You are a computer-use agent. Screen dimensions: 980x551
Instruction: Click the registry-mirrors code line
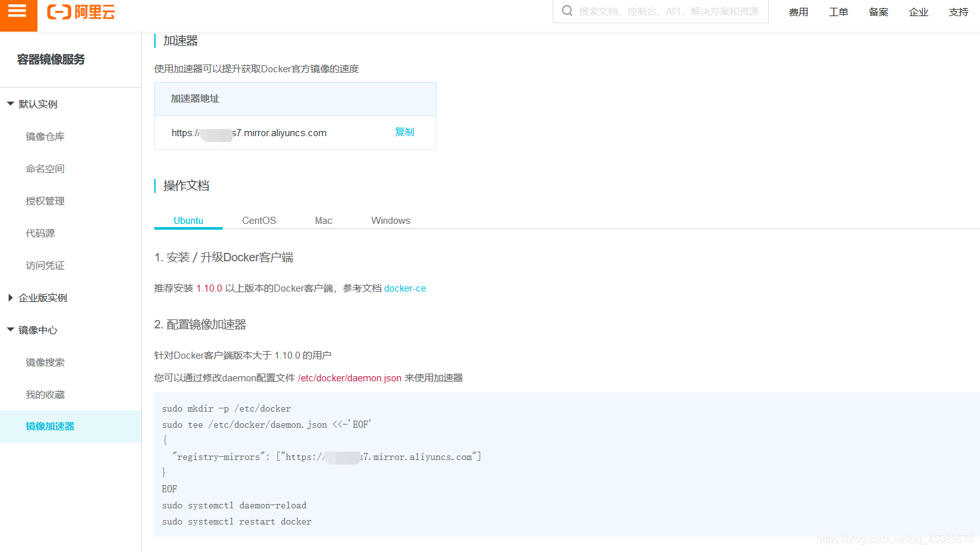tap(327, 457)
